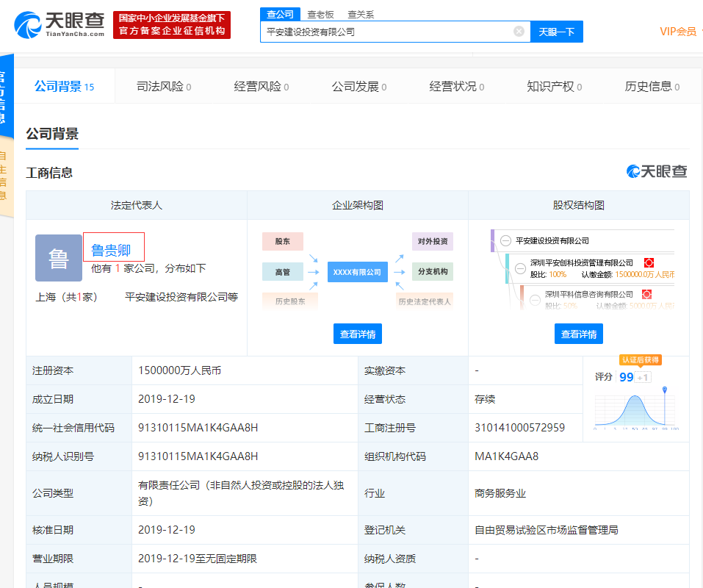Click the 高管 node in structure diagram

coord(283,272)
